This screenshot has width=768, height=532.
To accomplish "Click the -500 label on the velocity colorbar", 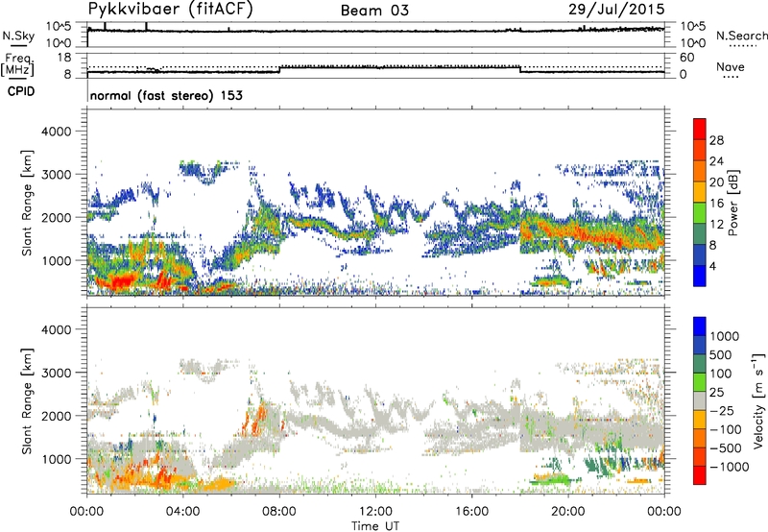I will pyautogui.click(x=726, y=448).
